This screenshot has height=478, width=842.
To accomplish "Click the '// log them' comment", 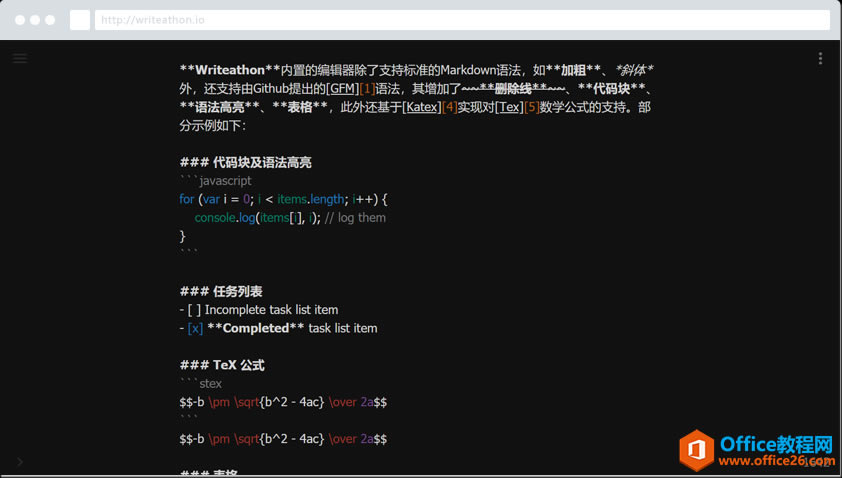I will [x=355, y=218].
